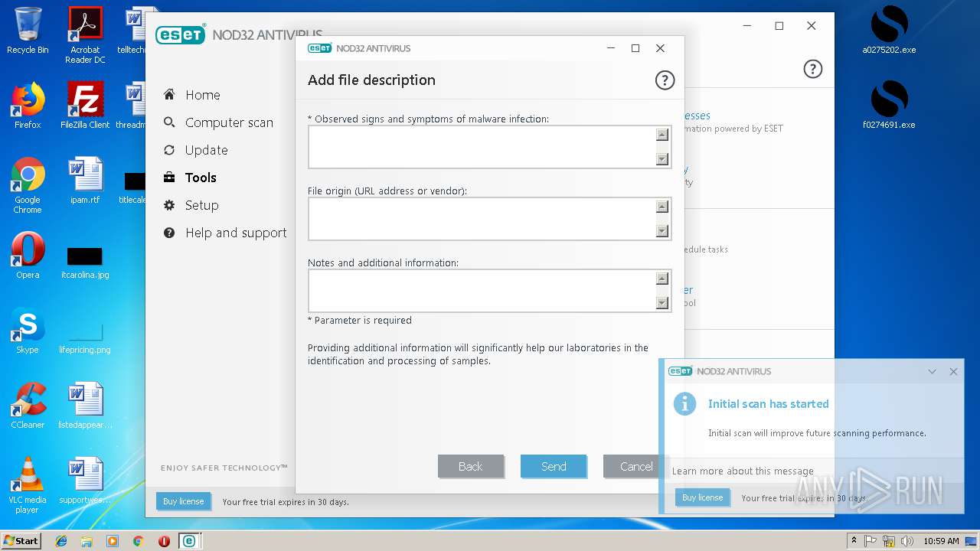This screenshot has width=980, height=551.
Task: Select f0274691.exe desktop file
Action: coord(889,106)
